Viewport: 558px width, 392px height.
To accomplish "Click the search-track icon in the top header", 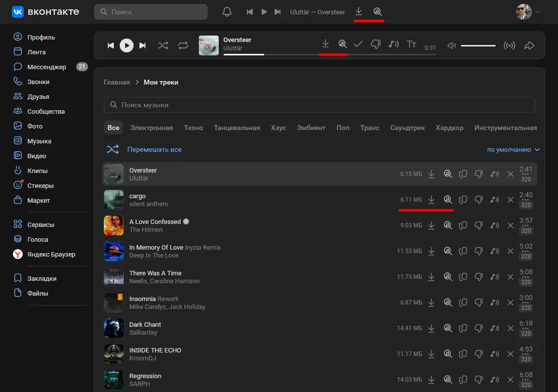I will (x=377, y=12).
